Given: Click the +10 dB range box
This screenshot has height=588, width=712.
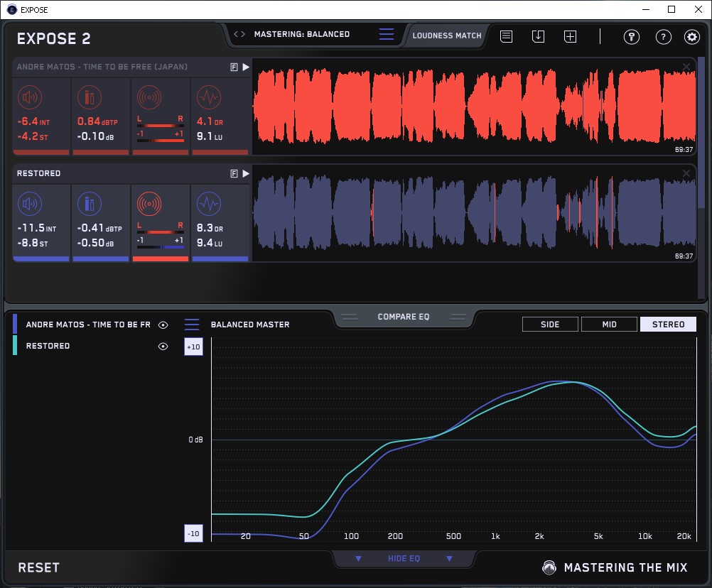Looking at the screenshot, I should pos(193,347).
